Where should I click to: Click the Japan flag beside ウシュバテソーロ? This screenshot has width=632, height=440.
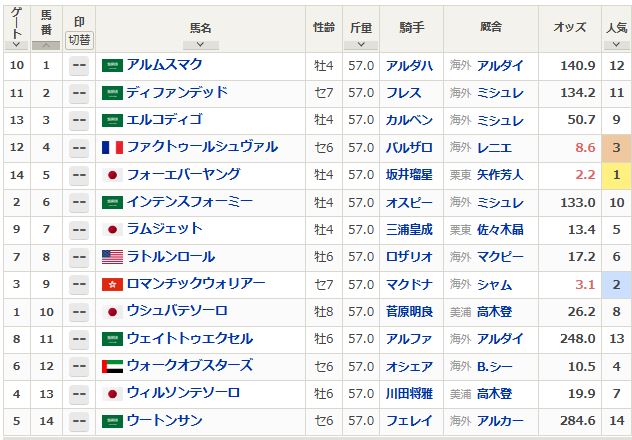(112, 312)
